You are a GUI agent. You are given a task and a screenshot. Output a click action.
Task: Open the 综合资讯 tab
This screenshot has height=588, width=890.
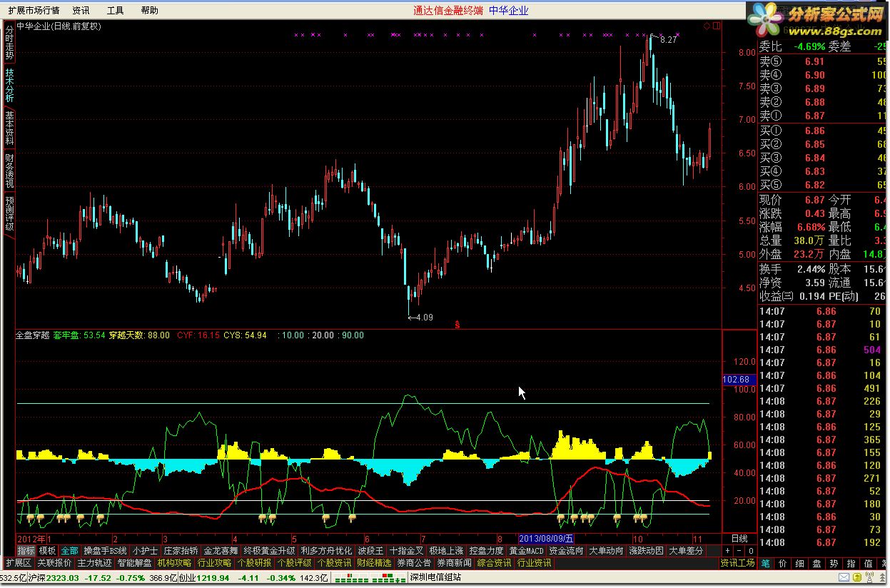pos(494,563)
